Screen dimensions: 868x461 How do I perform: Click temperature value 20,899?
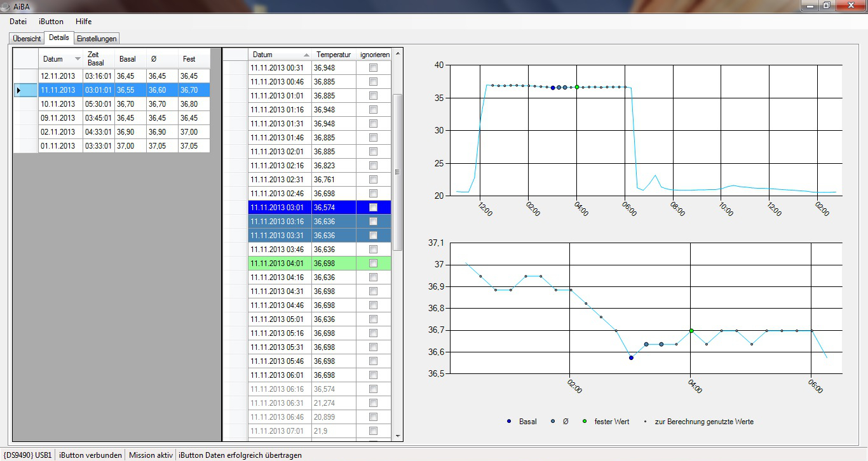[x=334, y=417]
